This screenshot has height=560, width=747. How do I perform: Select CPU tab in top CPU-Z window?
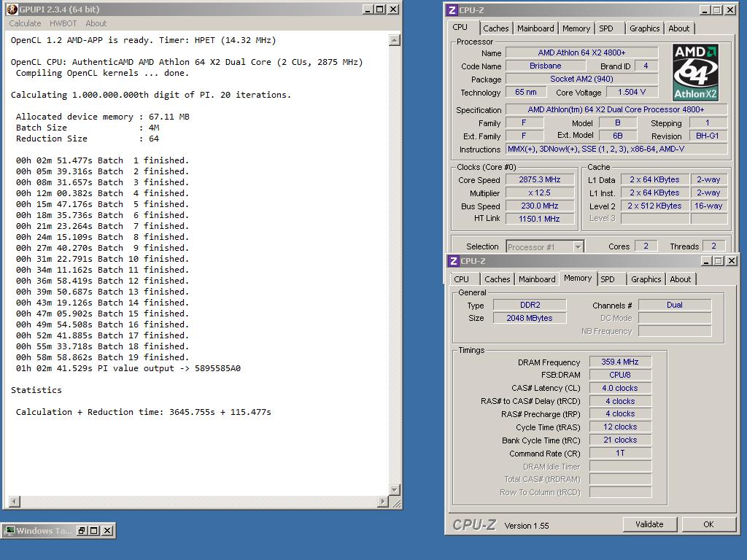[460, 28]
